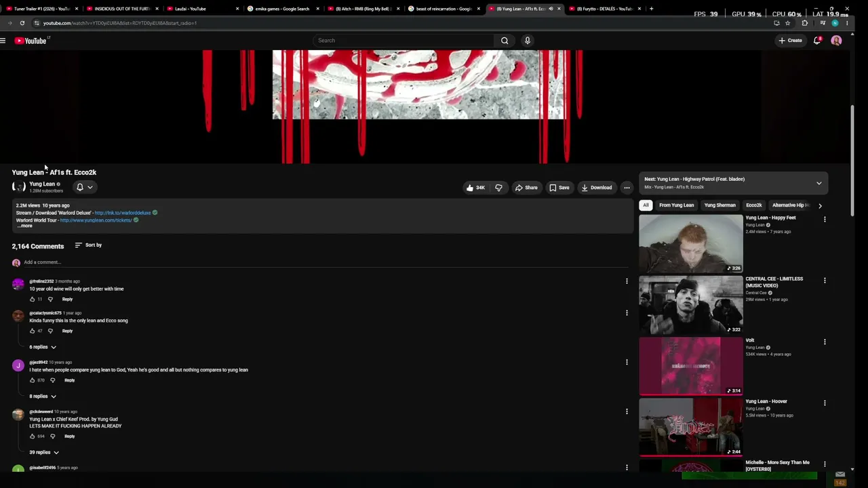
Task: Show more filter chips with right arrow
Action: click(820, 205)
